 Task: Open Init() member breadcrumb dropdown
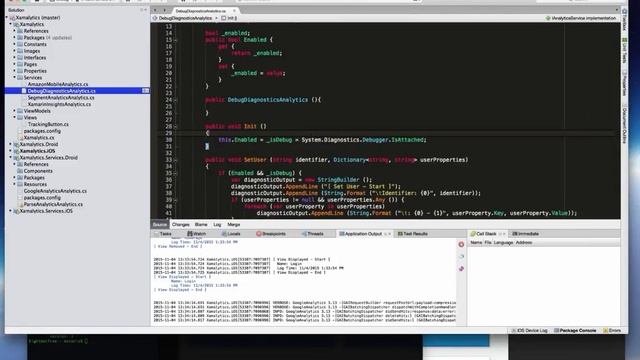(x=229, y=18)
